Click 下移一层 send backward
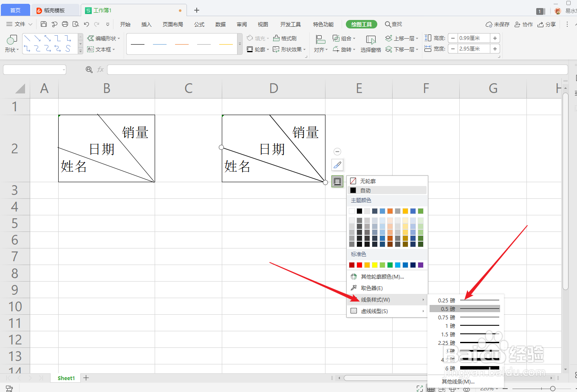This screenshot has width=577, height=392. (402, 49)
